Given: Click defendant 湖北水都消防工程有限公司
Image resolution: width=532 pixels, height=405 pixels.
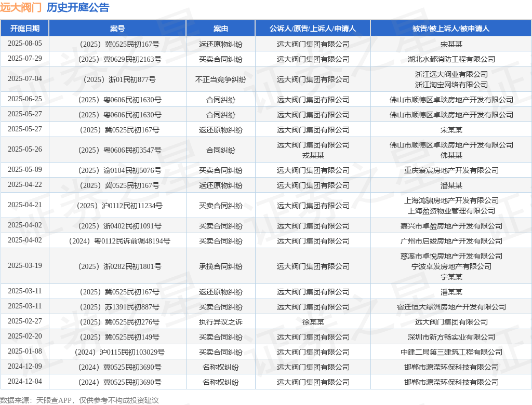Looking at the screenshot, I should [451, 59].
